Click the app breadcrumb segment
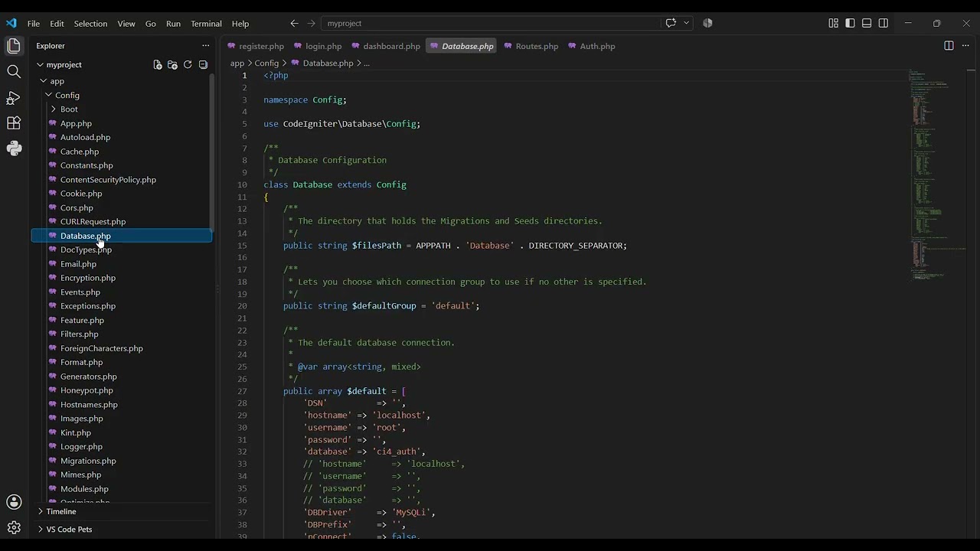 click(237, 64)
